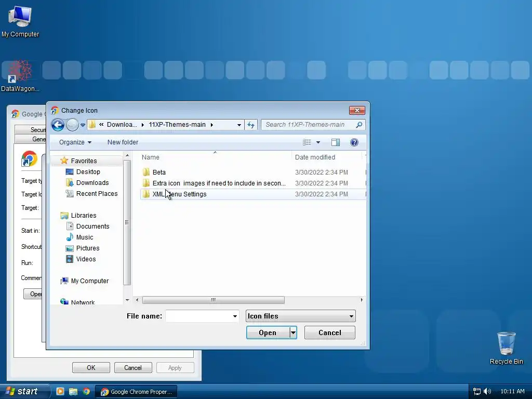Click OK in Chrome Properties window
The image size is (532, 399).
coord(91,368)
